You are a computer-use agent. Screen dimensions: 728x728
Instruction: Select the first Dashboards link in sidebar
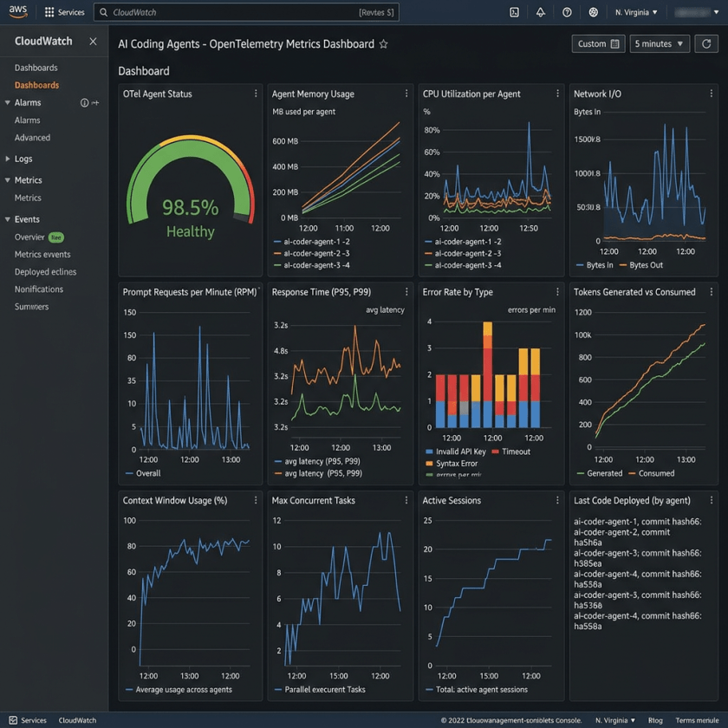tap(36, 68)
